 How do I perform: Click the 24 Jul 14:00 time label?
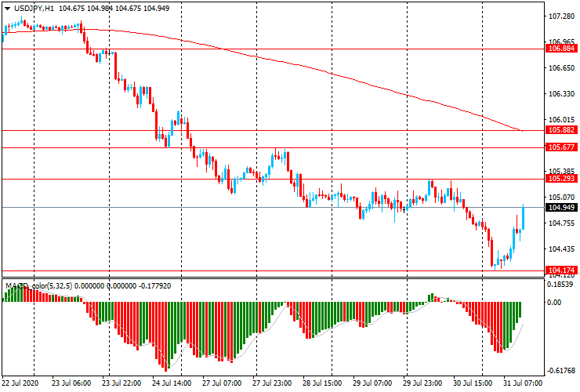(172, 383)
